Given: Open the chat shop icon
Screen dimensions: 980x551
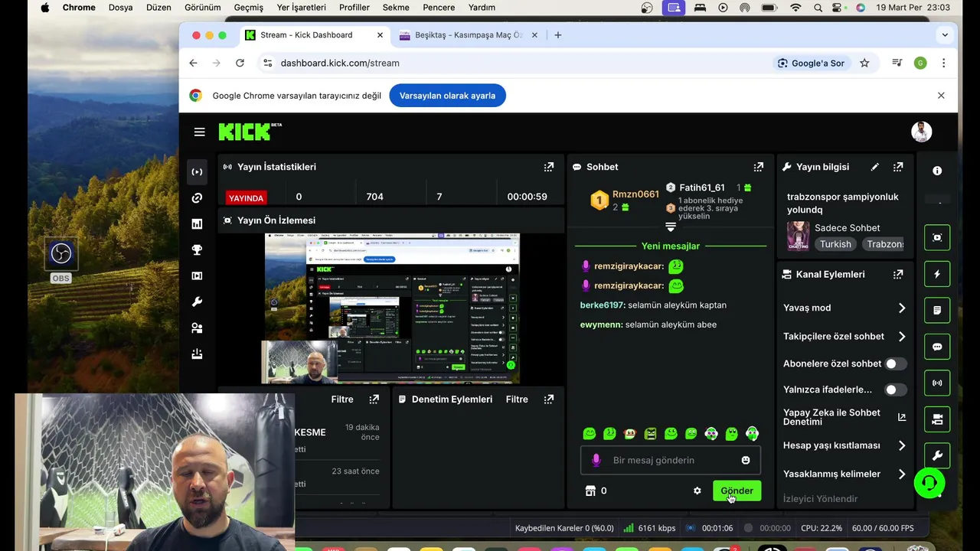Looking at the screenshot, I should [x=590, y=491].
